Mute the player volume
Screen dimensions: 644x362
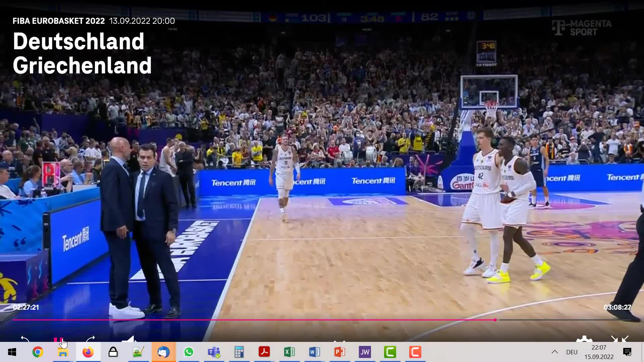click(129, 339)
